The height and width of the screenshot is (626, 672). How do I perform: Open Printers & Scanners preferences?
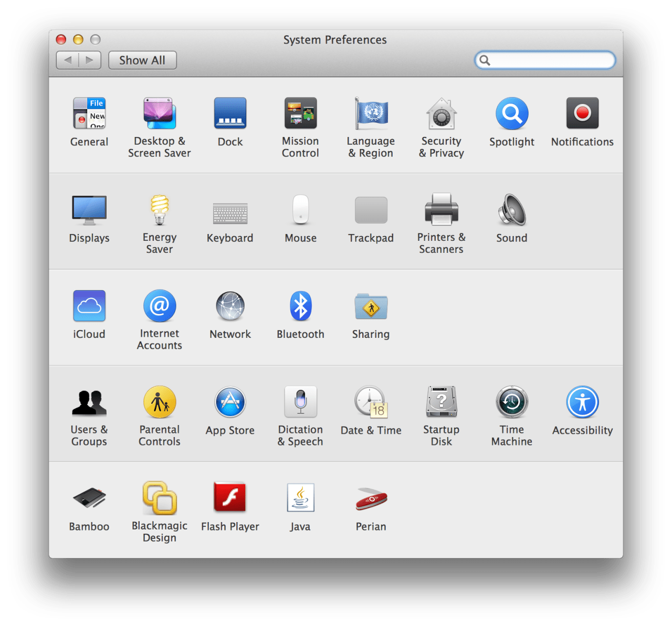pos(441,210)
